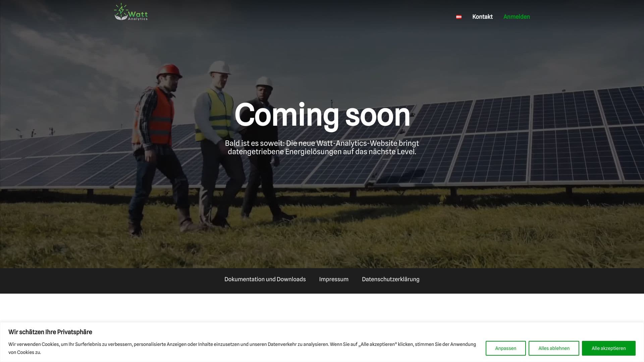The image size is (644, 362).
Task: Expand the flag menu to choose a language
Action: (459, 16)
